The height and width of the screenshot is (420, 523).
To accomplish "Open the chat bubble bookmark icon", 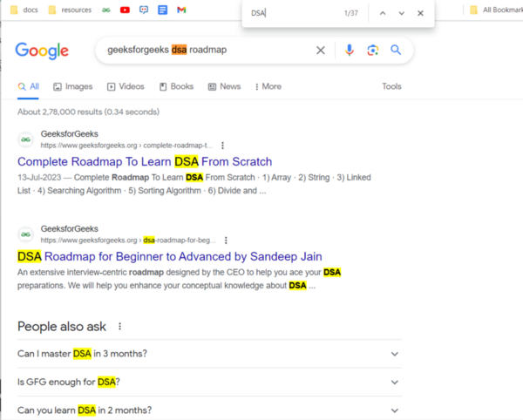I will (144, 10).
